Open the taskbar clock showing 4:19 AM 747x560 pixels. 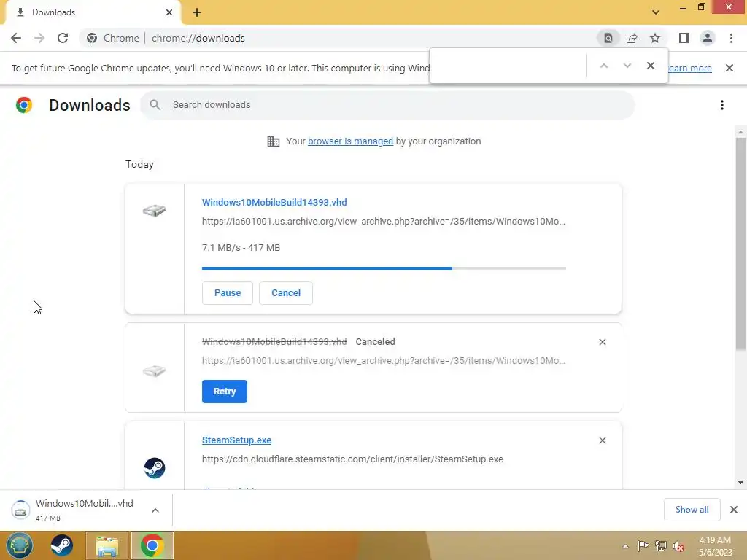pyautogui.click(x=715, y=546)
